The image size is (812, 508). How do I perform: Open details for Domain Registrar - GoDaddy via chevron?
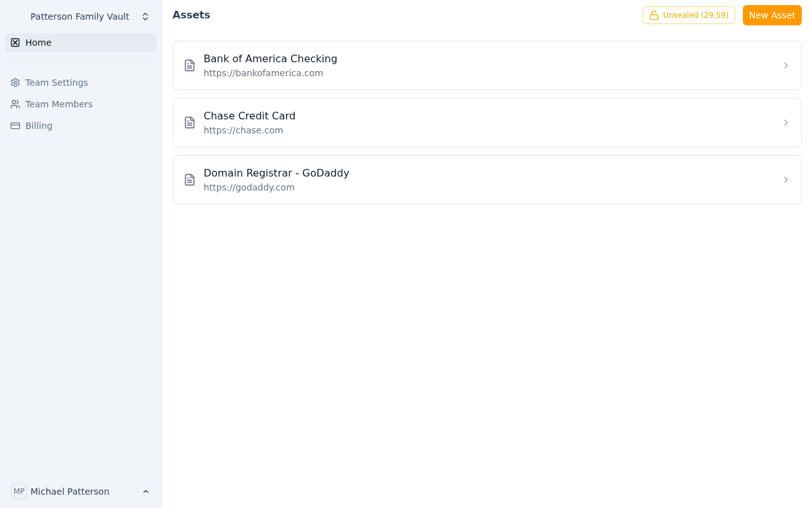tap(786, 180)
